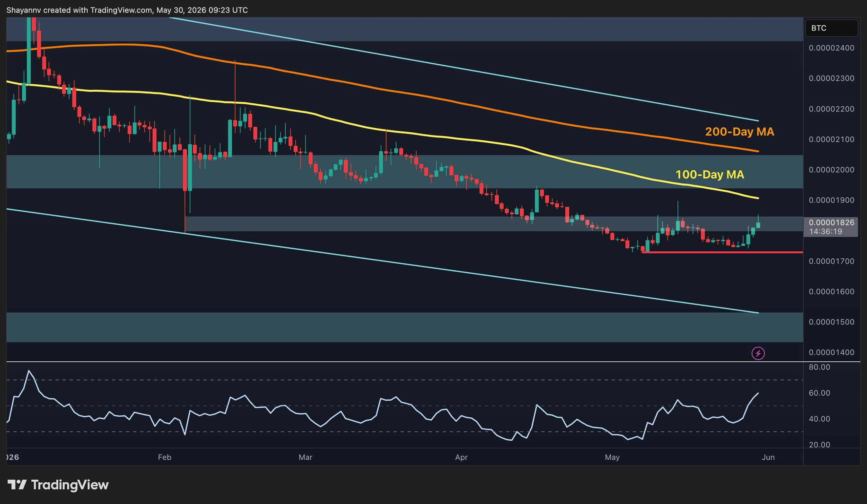Click price axis value 0.00002400

click(x=831, y=48)
